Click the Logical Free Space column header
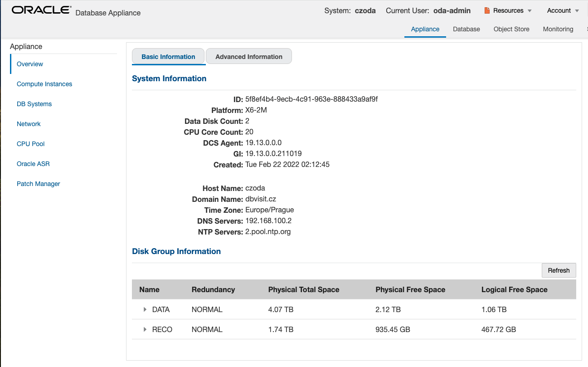The height and width of the screenshot is (367, 588). [515, 289]
